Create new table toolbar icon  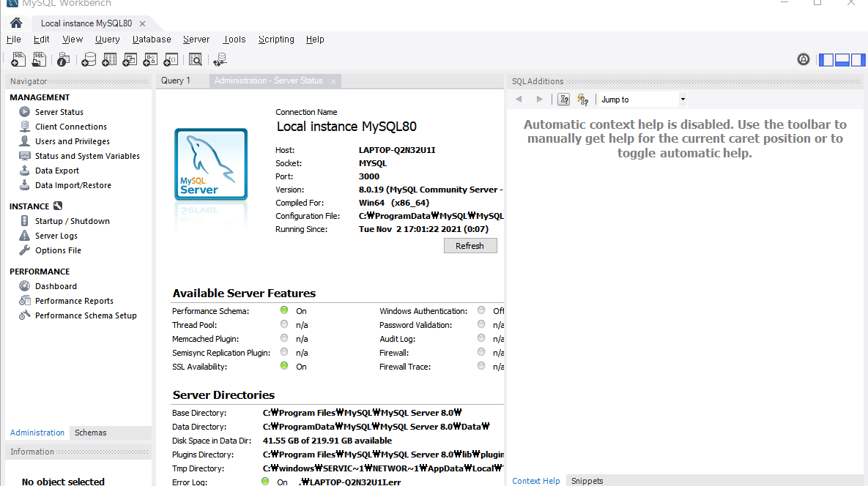pyautogui.click(x=109, y=59)
